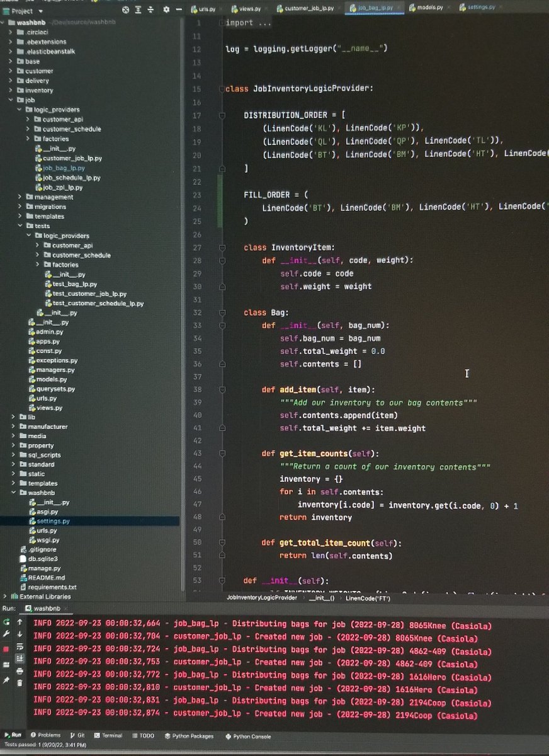Pin the Run tab with pin icon
The image size is (549, 756).
[x=6, y=680]
